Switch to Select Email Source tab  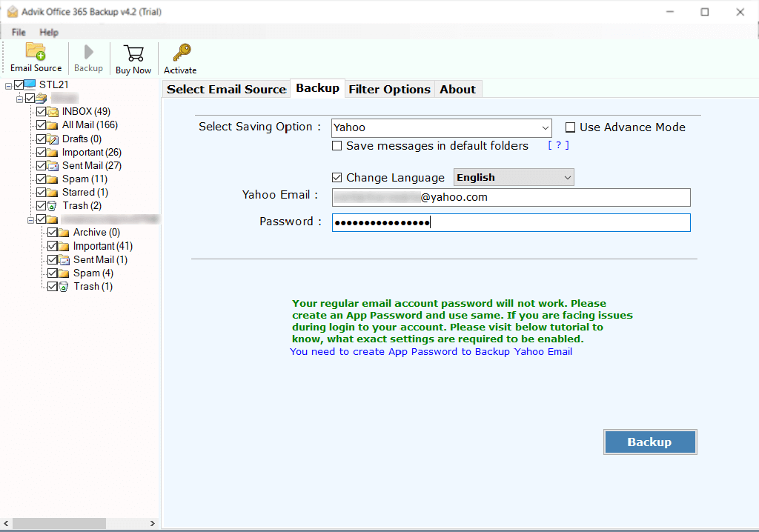click(227, 90)
